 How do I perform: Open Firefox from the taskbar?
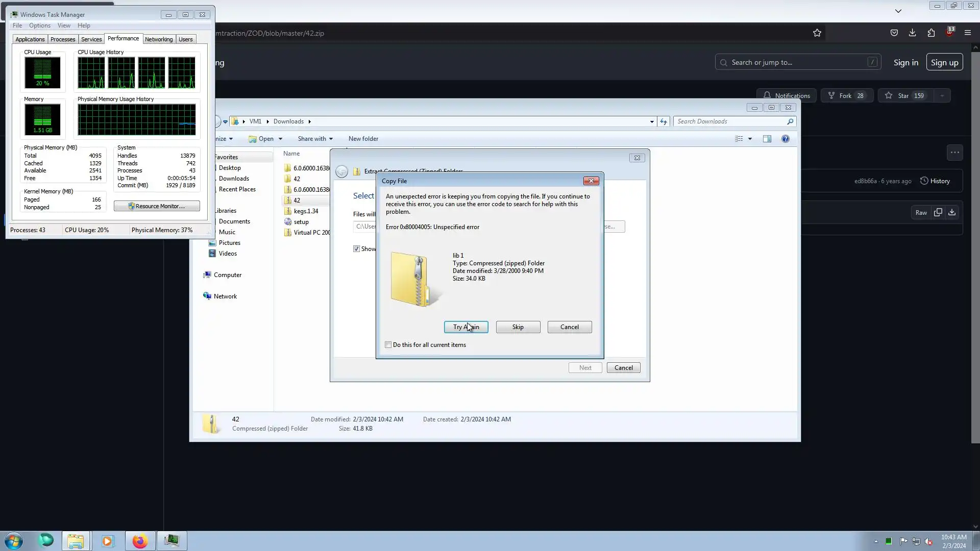tap(139, 541)
